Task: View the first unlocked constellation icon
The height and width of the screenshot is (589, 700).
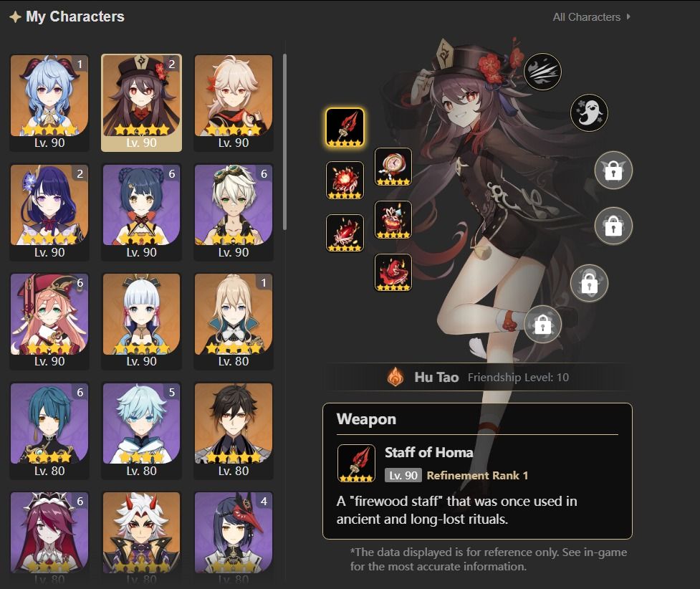Action: point(542,72)
